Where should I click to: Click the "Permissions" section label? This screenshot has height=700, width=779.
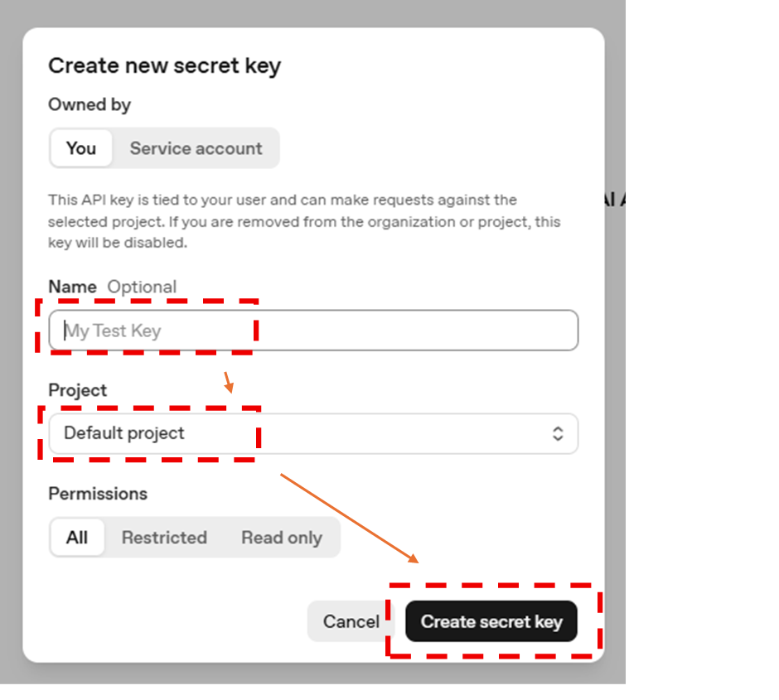[x=98, y=494]
